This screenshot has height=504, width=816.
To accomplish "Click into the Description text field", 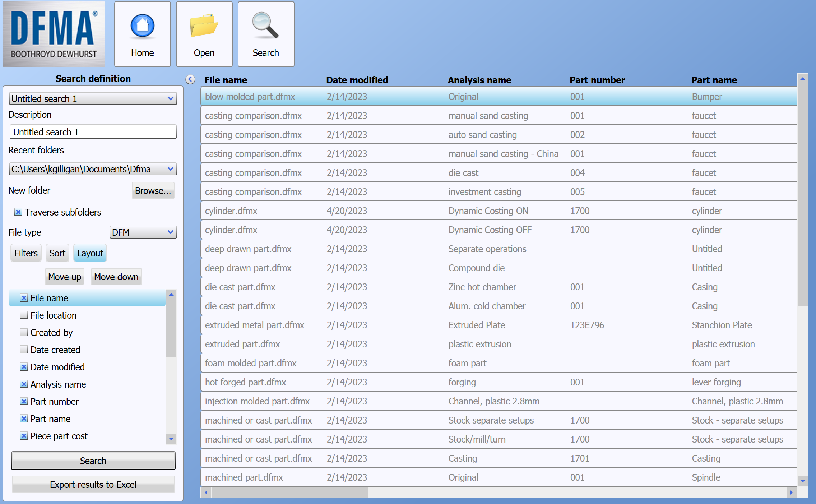I will (93, 132).
